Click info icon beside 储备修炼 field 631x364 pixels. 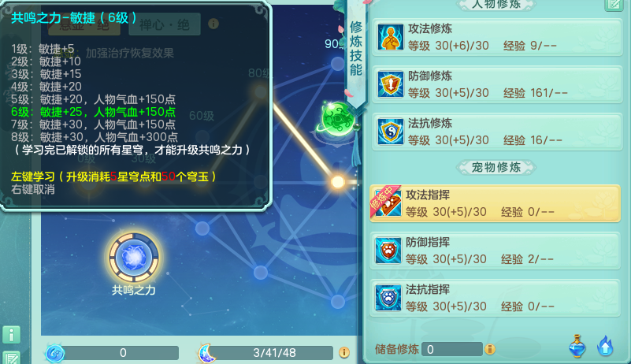coord(490,349)
